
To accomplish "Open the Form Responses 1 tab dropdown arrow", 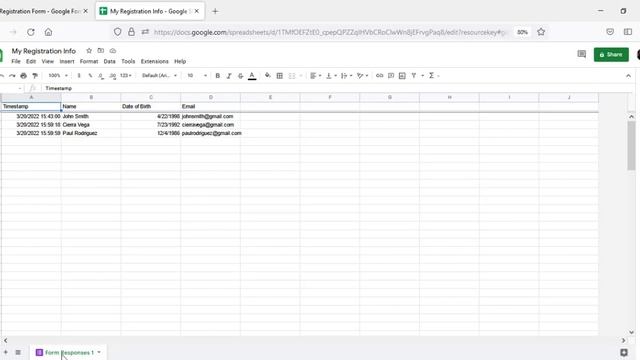I will click(x=99, y=352).
